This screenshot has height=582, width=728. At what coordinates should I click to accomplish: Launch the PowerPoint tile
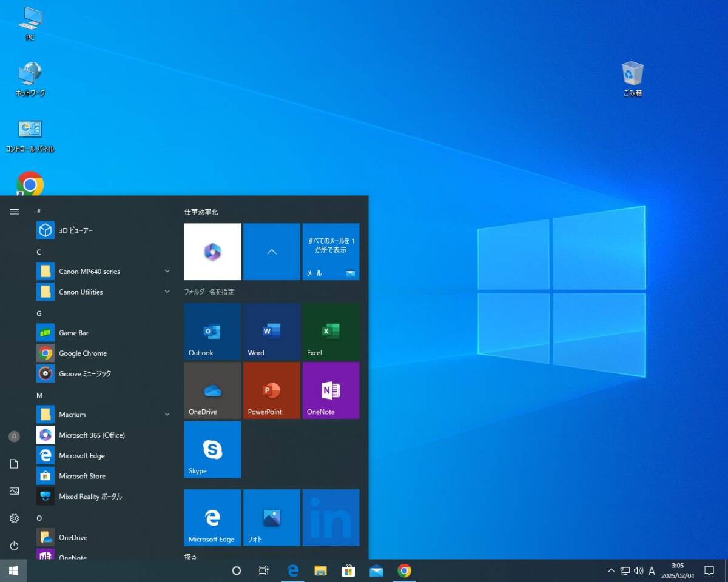pos(271,390)
